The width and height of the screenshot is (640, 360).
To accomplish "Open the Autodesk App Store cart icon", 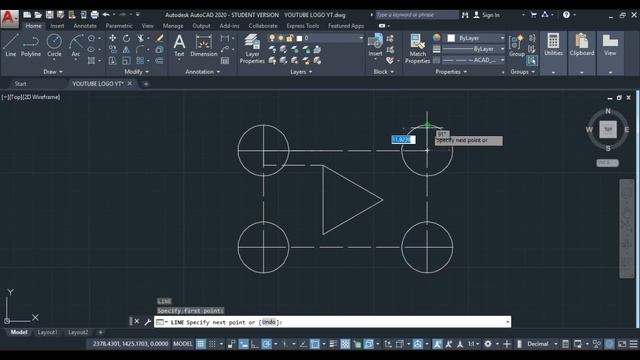I will coord(533,15).
